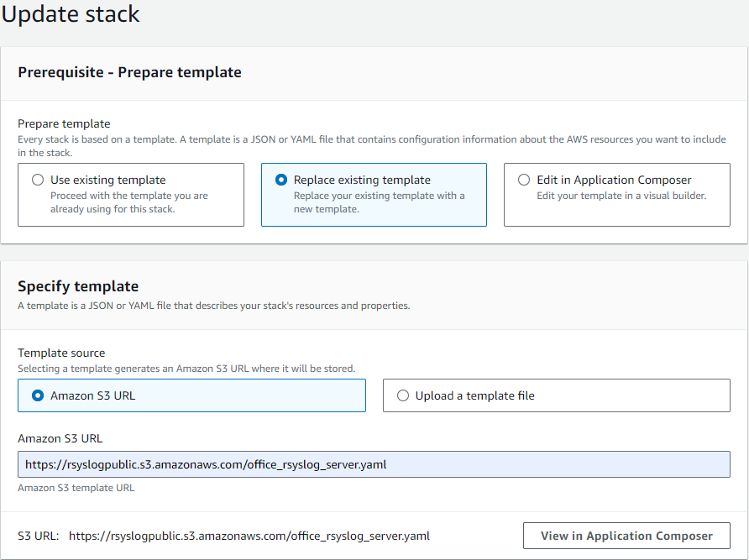Click the Specify template section heading
Screen dimensions: 749x560
(78, 286)
